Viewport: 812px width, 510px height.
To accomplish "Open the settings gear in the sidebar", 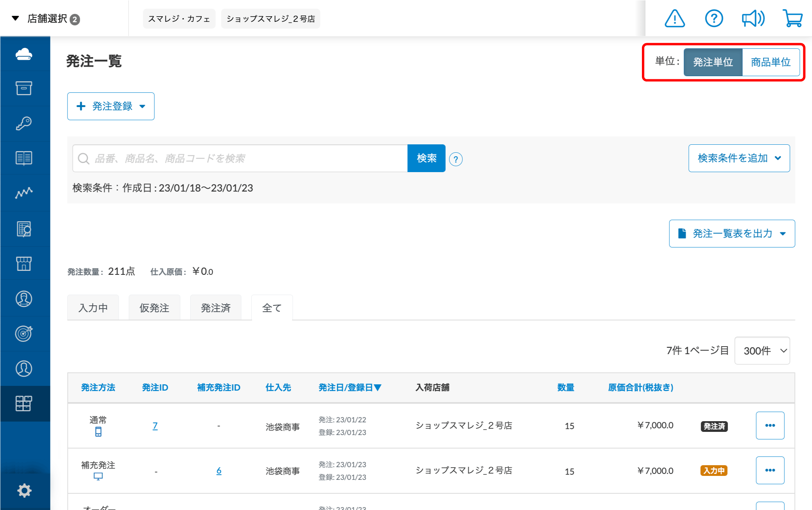I will pyautogui.click(x=24, y=491).
